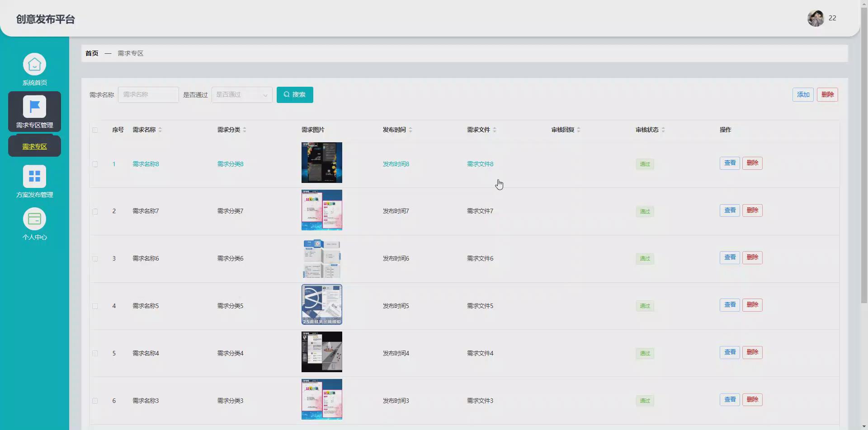Check the row for 需求名称8
Image resolution: width=868 pixels, height=430 pixels.
click(x=95, y=164)
